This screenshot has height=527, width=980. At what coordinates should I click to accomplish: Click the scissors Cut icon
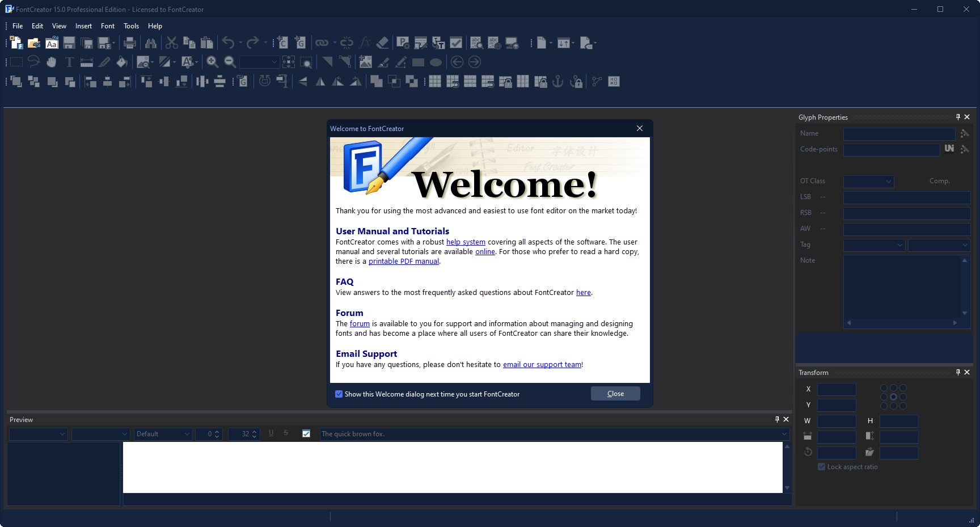point(172,43)
